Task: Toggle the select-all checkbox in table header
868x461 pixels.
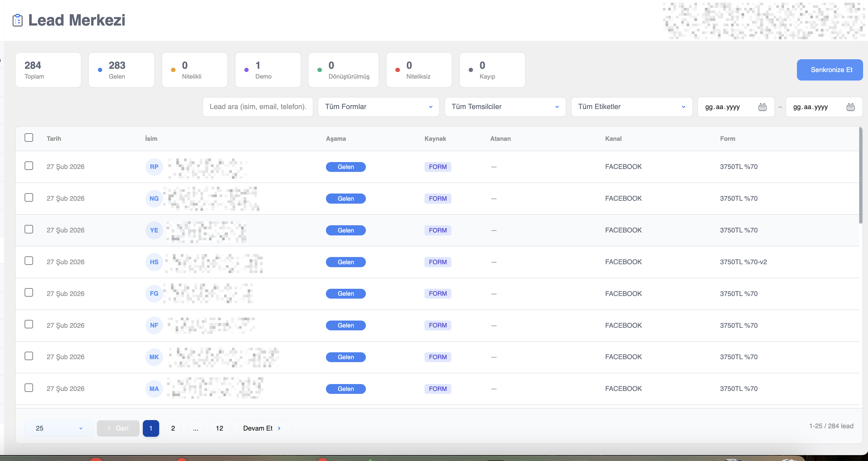Action: click(29, 138)
